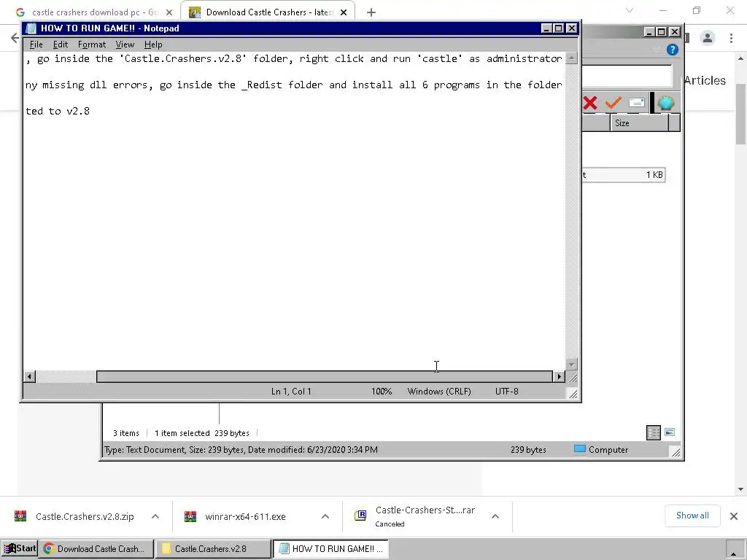Close the Chrome downloads bar

click(734, 516)
